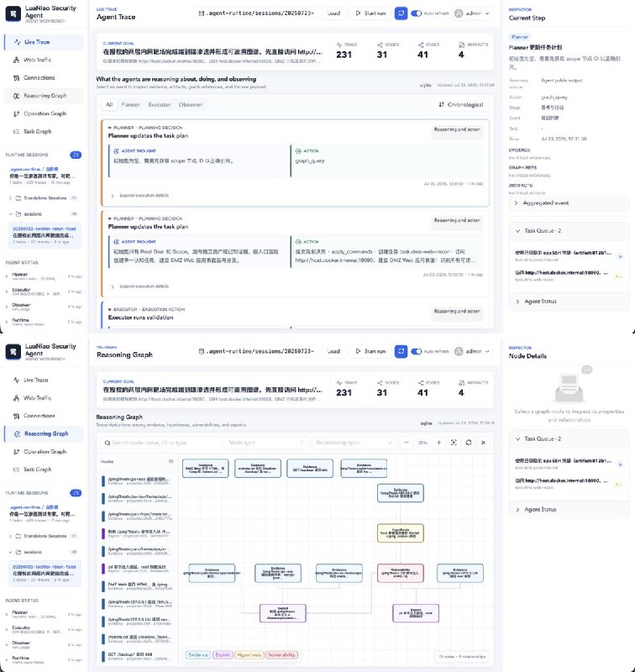The width and height of the screenshot is (635, 672).
Task: Click Operation Graph icon in Reasoning Graph window sidebar
Action: click(x=16, y=452)
